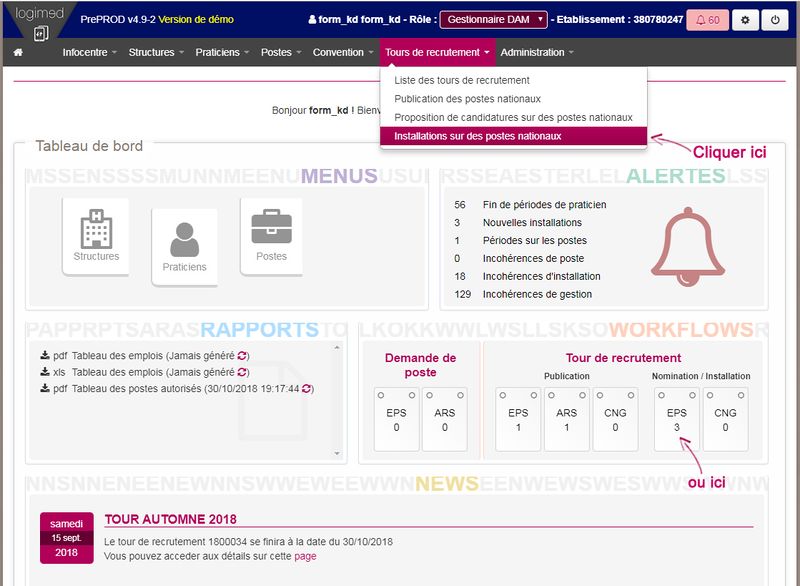Screen dimensions: 800x586
Task: Click the samedi 15 sept. 2018 date badge
Action: 66,538
